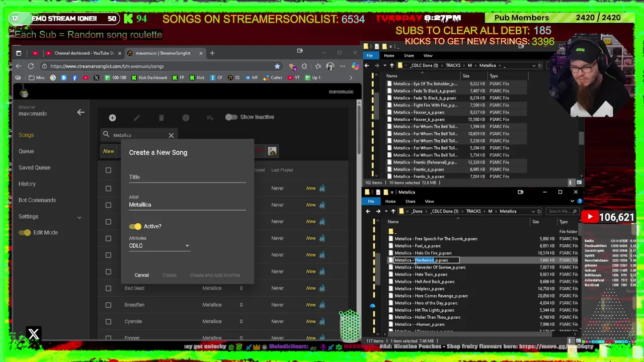Image resolution: width=644 pixels, height=362 pixels.
Task: Toggle the Active switch in dialog
Action: click(135, 226)
